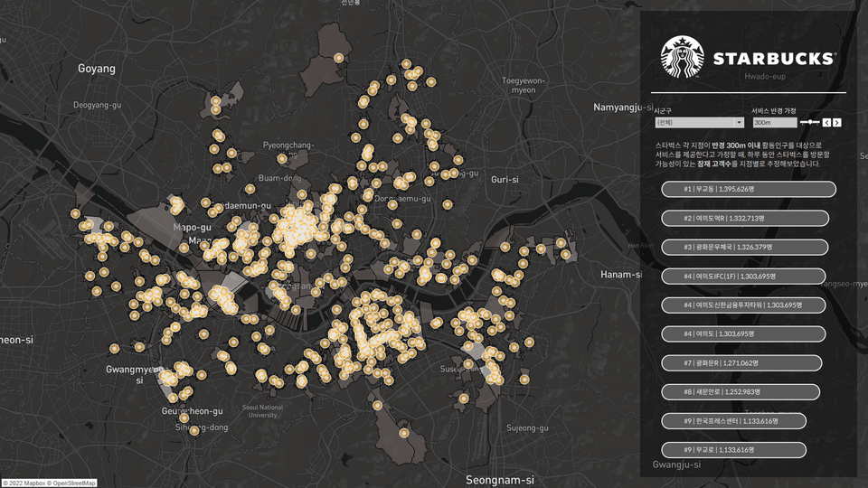
Task: Click the 300m service radius field
Action: [775, 123]
